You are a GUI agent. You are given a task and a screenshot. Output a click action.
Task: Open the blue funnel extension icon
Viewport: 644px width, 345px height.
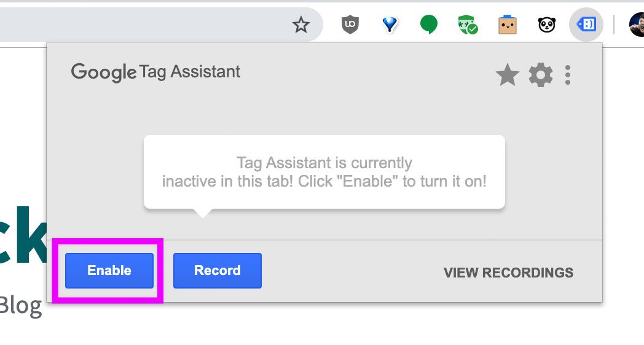tap(390, 25)
